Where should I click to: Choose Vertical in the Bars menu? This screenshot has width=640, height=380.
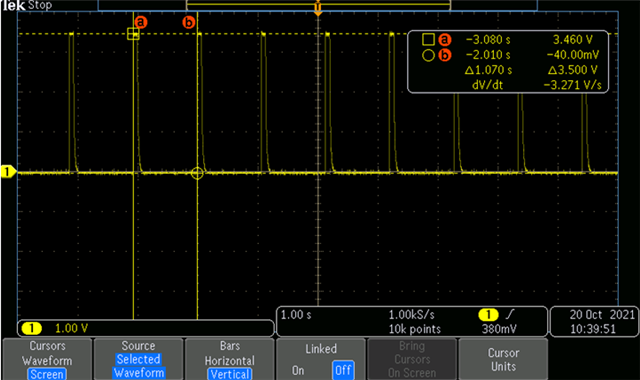tap(230, 374)
